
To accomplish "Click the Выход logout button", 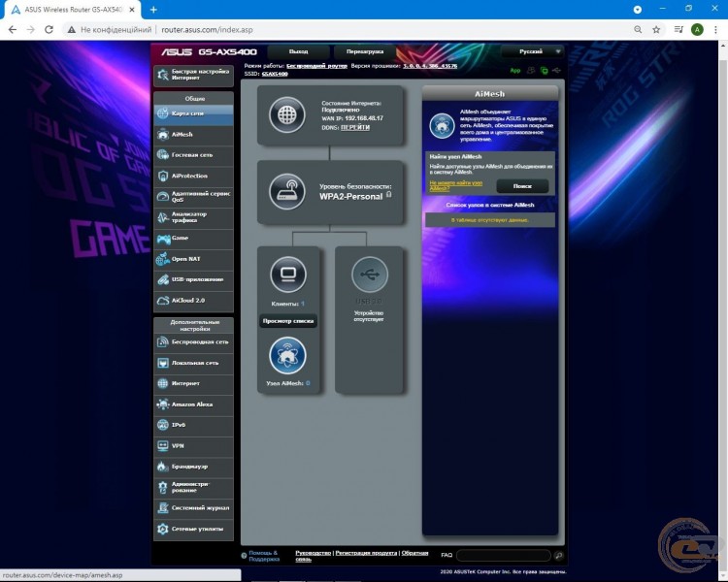I will [x=299, y=51].
